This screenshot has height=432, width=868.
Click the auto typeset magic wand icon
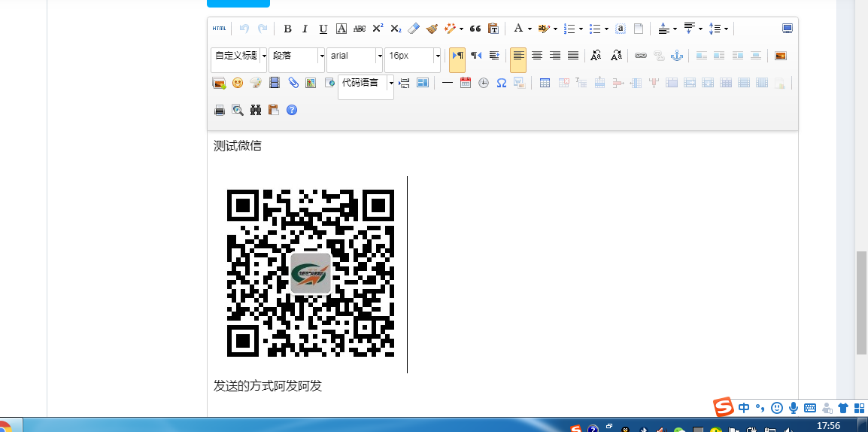pos(450,29)
